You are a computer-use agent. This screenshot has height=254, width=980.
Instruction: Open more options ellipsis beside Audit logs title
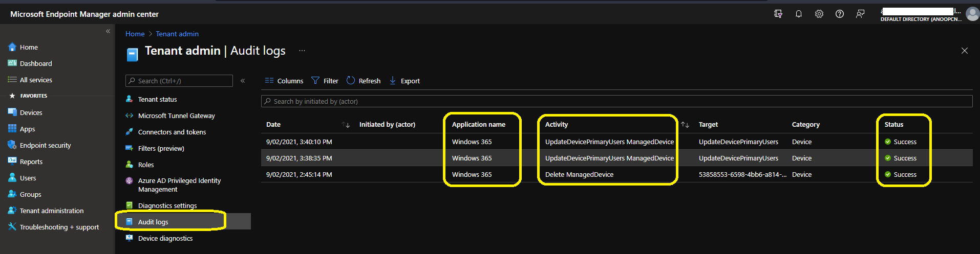point(302,51)
